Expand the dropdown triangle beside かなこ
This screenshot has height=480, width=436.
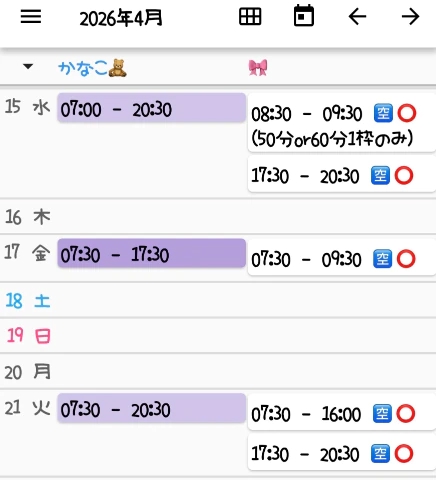pos(28,66)
